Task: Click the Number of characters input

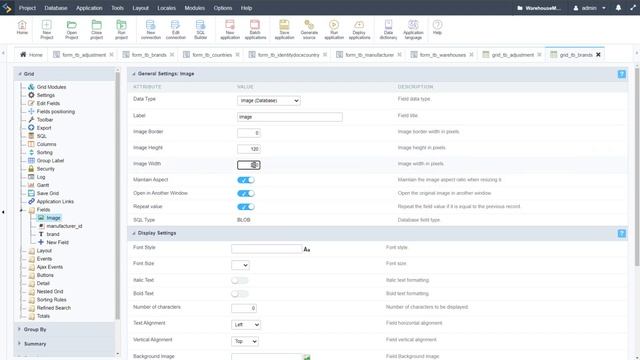Action: point(244,308)
